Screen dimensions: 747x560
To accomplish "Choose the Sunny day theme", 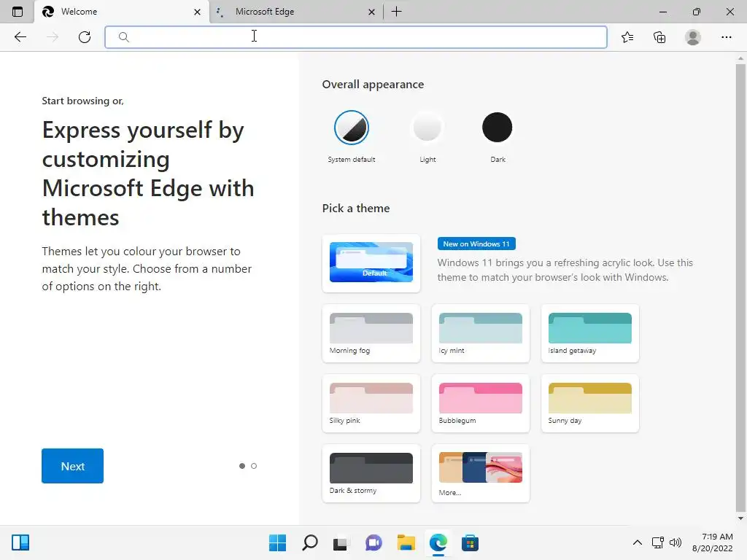I will [589, 403].
